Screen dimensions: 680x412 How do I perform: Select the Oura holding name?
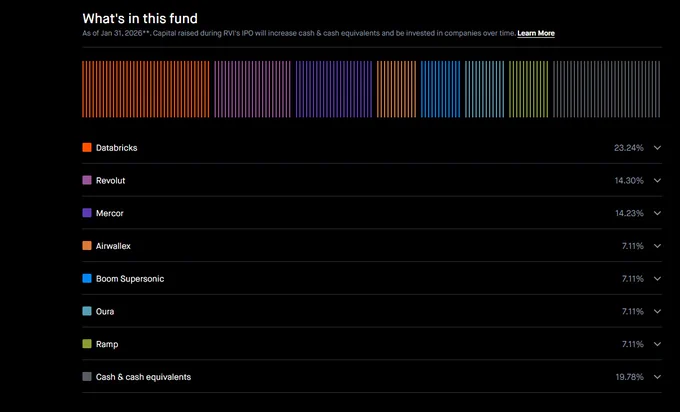tap(105, 311)
